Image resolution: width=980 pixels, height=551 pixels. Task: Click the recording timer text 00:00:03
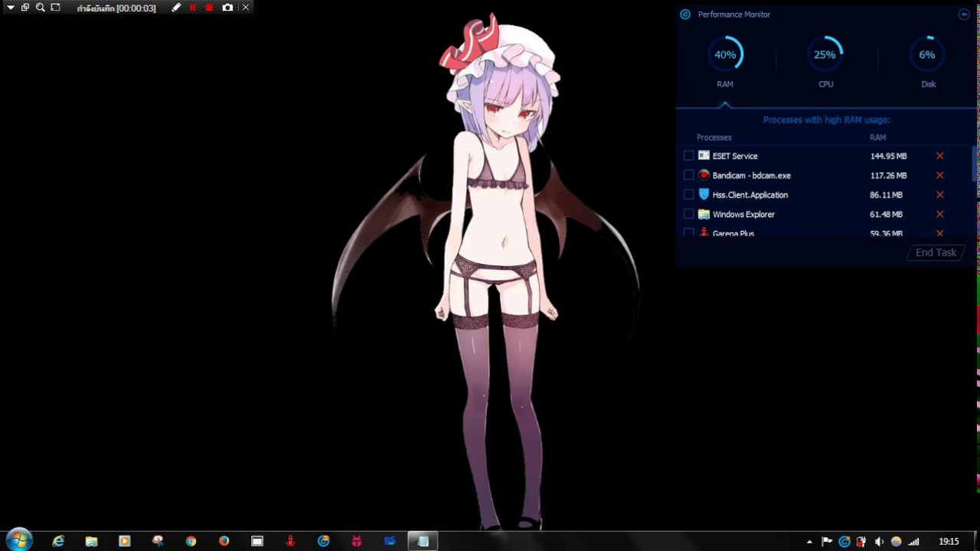click(136, 8)
